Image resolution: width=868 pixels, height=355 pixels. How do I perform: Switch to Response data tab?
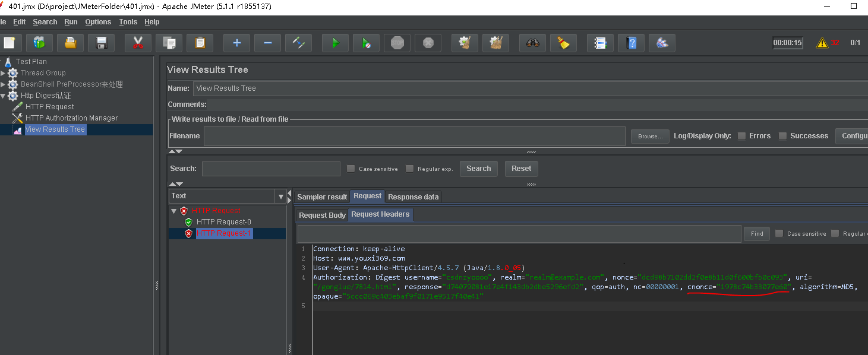point(414,196)
